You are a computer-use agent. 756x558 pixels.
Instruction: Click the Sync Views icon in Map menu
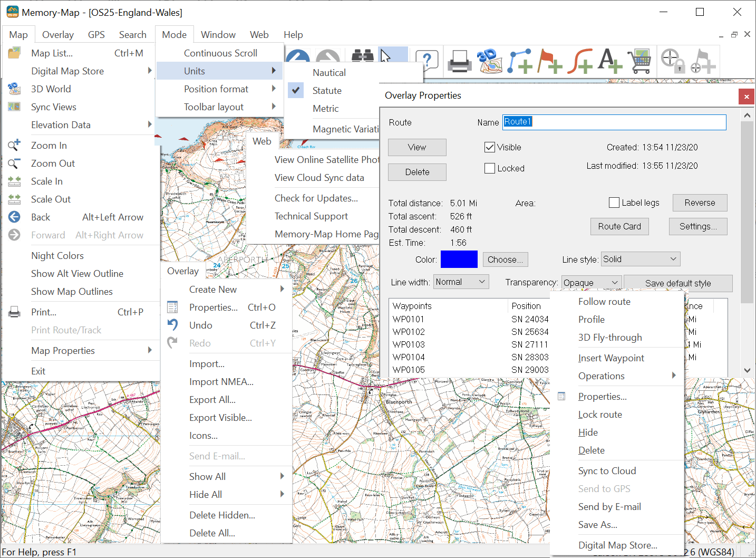click(x=14, y=107)
